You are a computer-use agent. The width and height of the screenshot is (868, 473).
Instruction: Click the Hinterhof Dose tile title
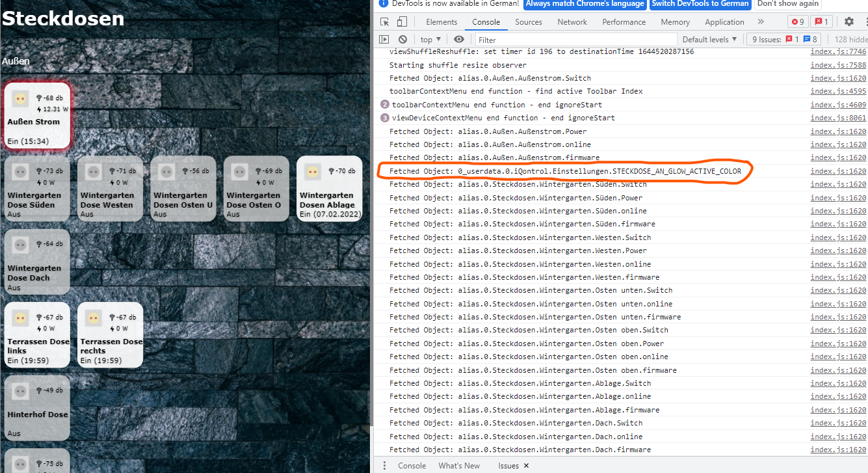38,414
